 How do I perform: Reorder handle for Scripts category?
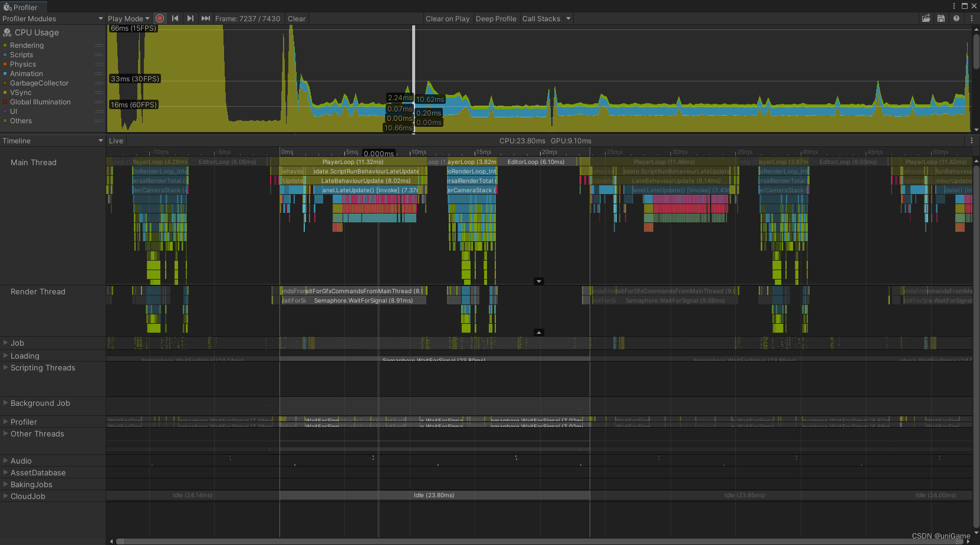98,55
